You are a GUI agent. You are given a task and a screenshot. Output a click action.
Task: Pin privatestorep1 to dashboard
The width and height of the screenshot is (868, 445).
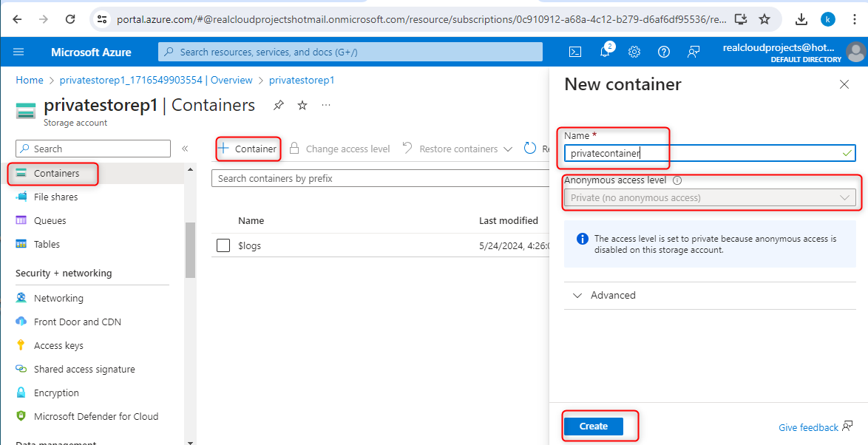[279, 106]
